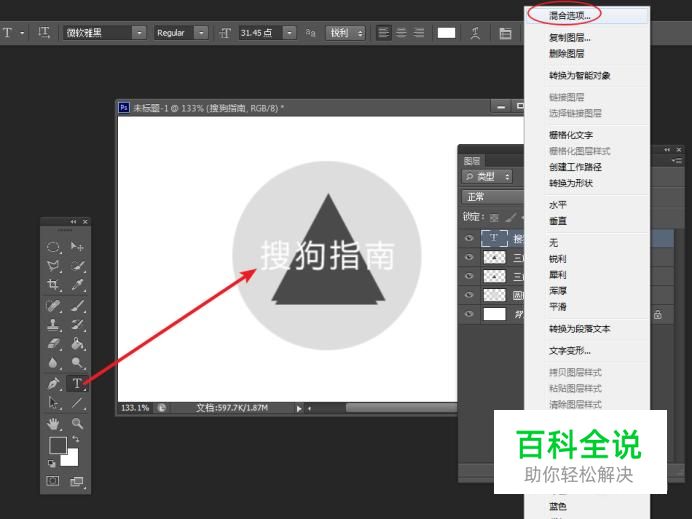Toggle lock transparent pixels in Layers
This screenshot has width=692, height=519.
494,218
